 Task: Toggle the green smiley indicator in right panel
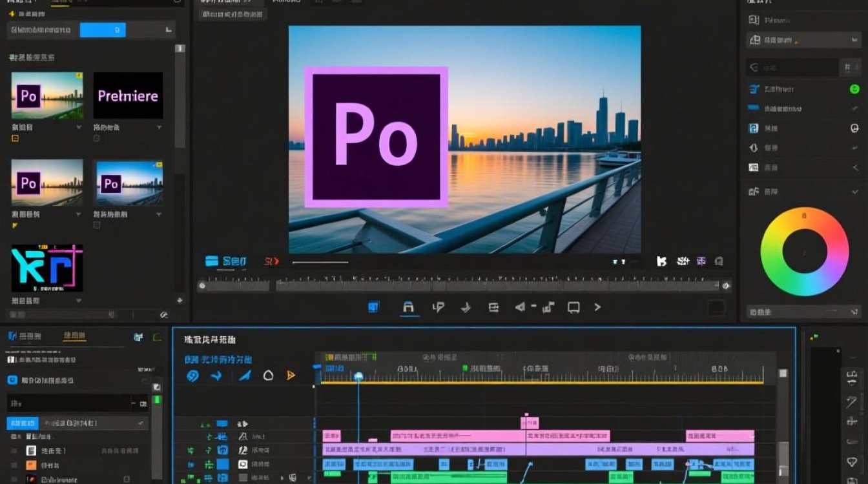click(854, 89)
